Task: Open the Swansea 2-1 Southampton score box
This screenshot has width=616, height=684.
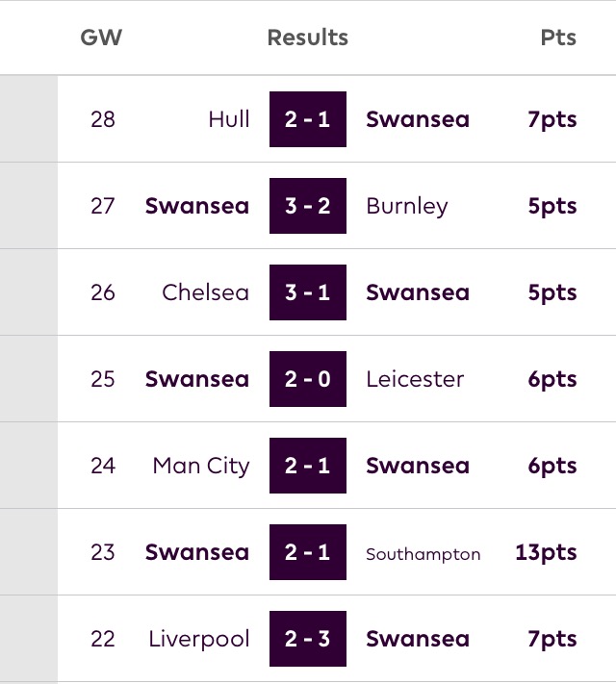Action: (x=308, y=552)
